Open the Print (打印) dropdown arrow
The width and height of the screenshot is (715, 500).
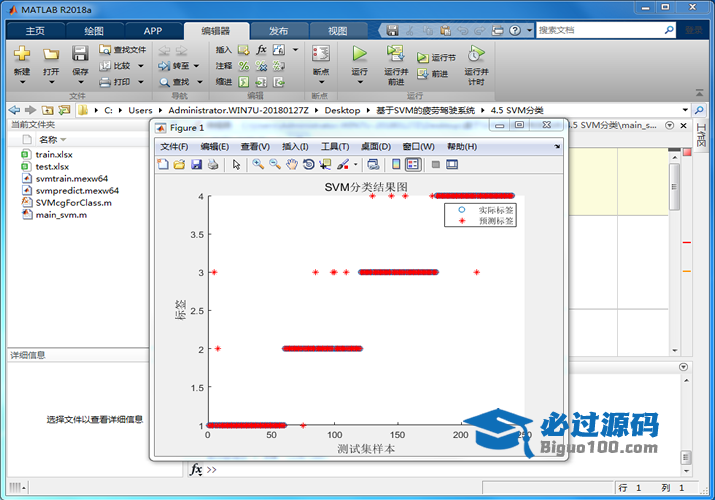141,82
